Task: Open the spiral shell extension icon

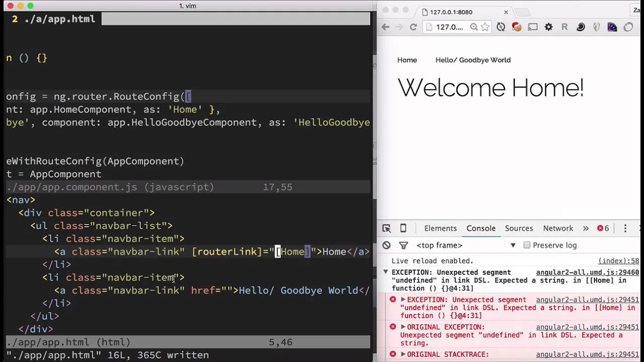Action: (581, 27)
